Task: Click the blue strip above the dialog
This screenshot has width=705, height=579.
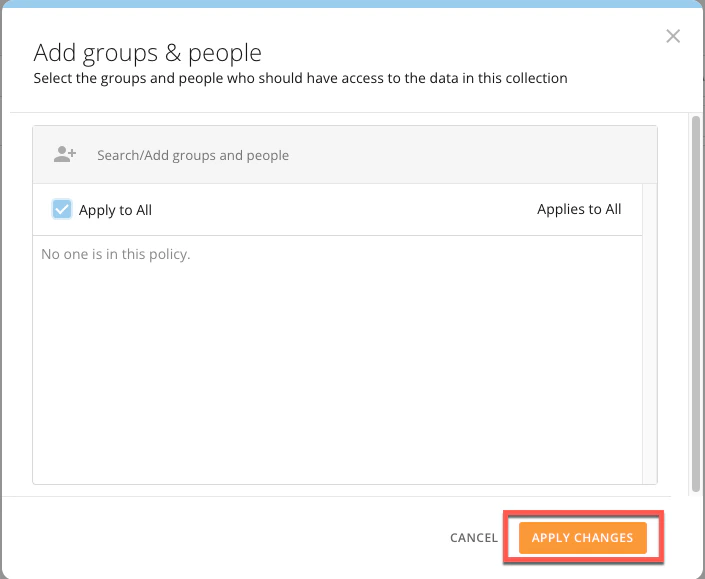Action: point(352,4)
